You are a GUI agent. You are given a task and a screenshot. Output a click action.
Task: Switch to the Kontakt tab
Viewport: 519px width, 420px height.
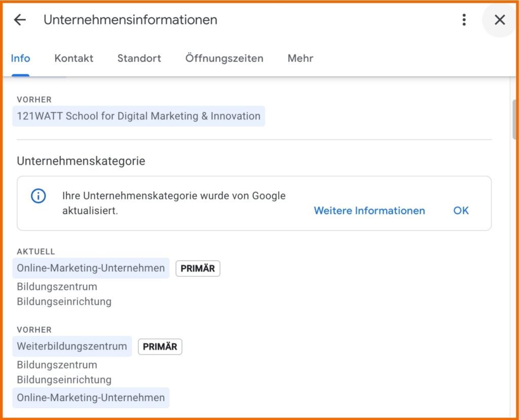coord(73,58)
